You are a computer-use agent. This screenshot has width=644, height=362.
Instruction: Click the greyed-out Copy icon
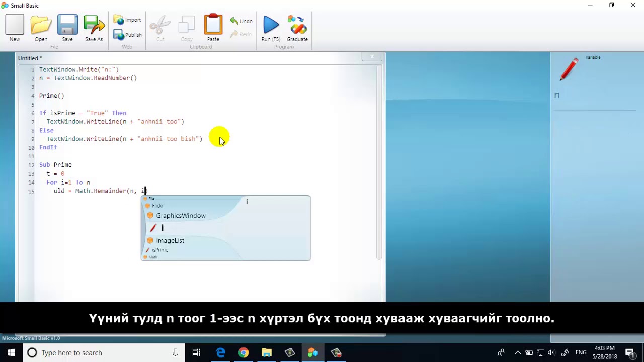(187, 28)
